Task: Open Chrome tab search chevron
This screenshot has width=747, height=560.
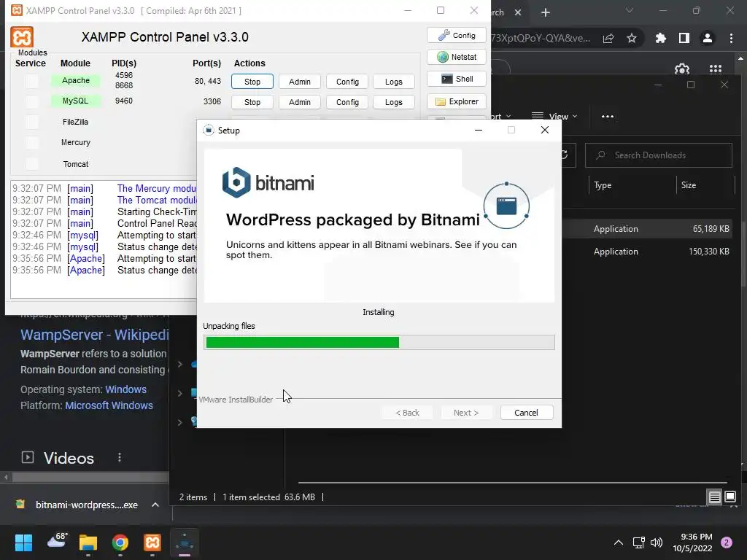Action: [630, 10]
